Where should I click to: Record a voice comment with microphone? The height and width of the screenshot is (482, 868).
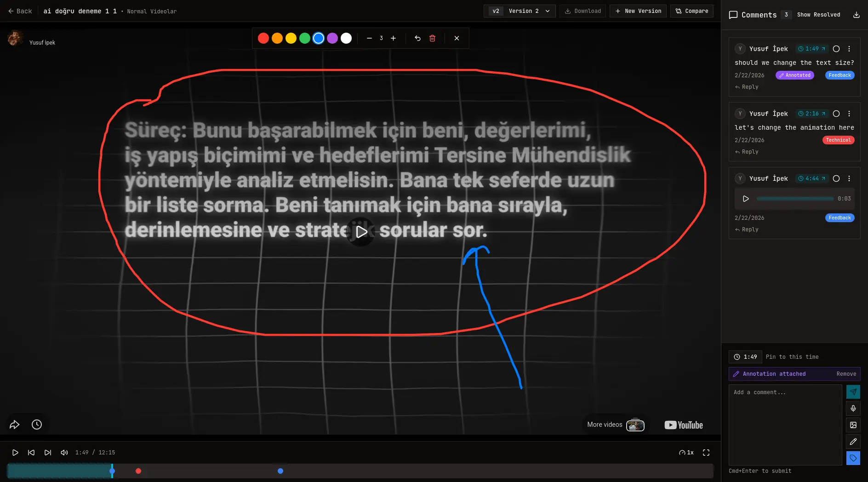pyautogui.click(x=853, y=408)
